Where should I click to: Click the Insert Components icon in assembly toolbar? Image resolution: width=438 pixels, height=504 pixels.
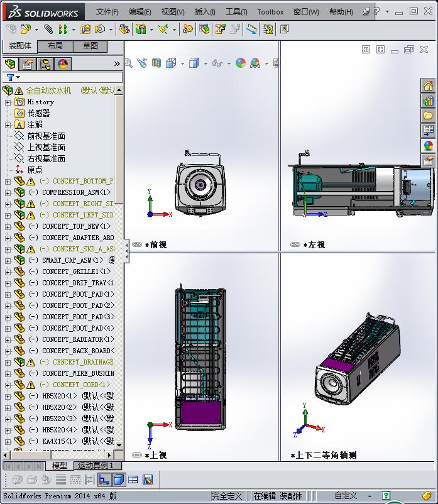pyautogui.click(x=25, y=30)
